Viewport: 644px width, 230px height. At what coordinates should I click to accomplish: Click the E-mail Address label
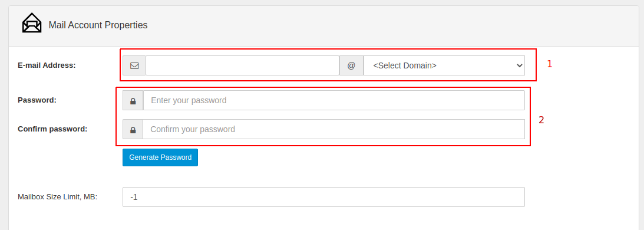[x=47, y=65]
